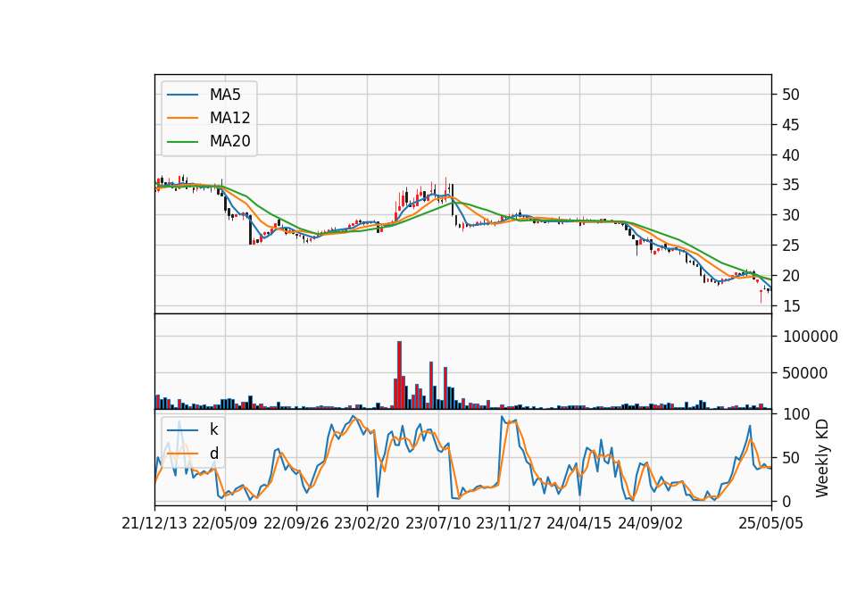Click the date label 24/04/15
This screenshot has height=616, width=857.
click(x=579, y=523)
